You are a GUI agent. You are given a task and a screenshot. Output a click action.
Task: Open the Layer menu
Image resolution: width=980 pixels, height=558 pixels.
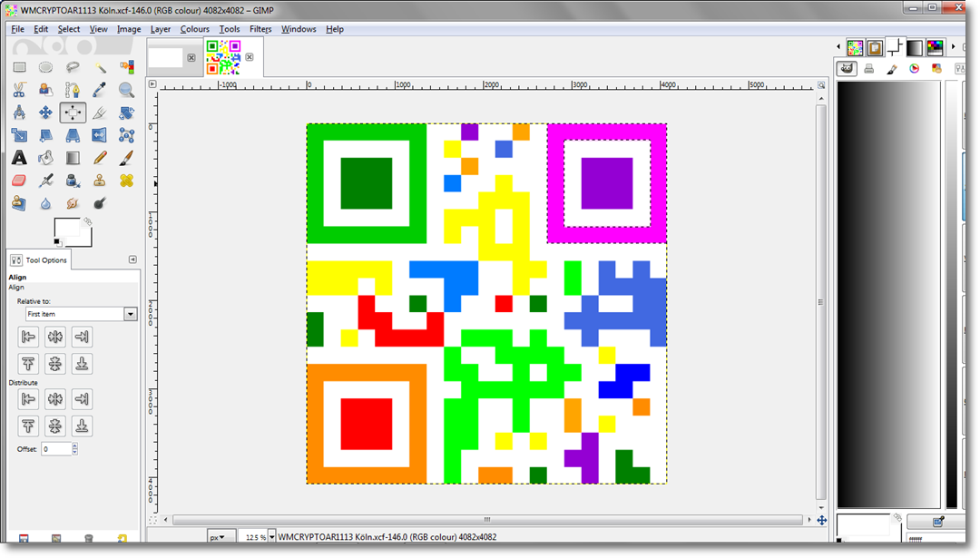161,29
